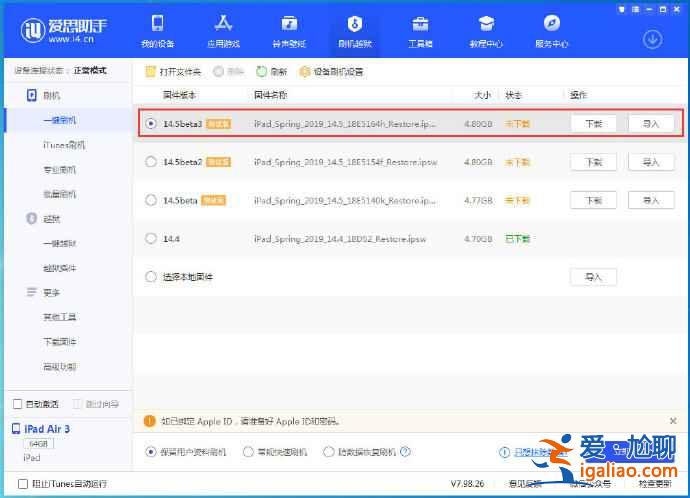The height and width of the screenshot is (498, 690).
Task: Select 一键越狱 in sidebar
Action: [59, 243]
